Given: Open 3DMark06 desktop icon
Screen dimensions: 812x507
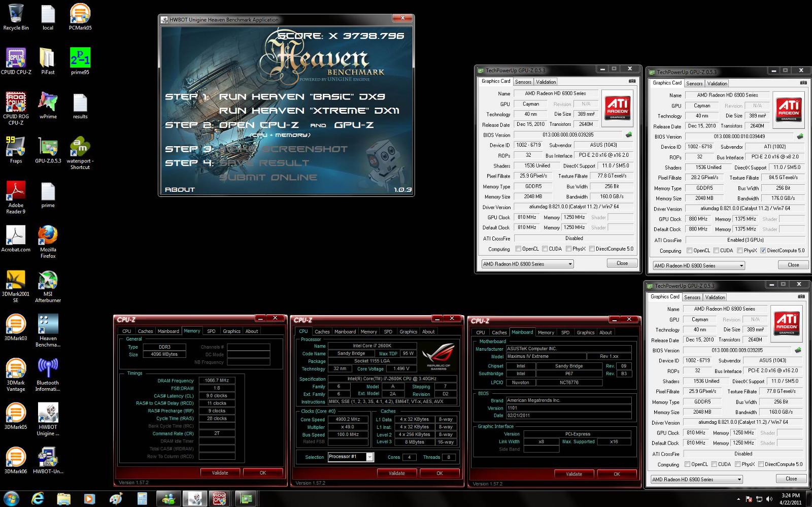Looking at the screenshot, I should tap(16, 460).
